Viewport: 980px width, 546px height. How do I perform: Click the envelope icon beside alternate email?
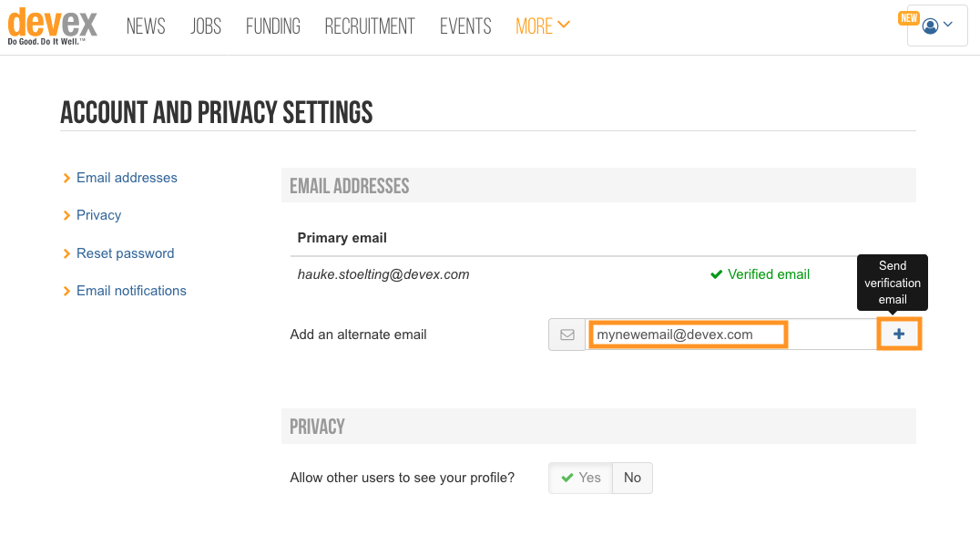[567, 335]
